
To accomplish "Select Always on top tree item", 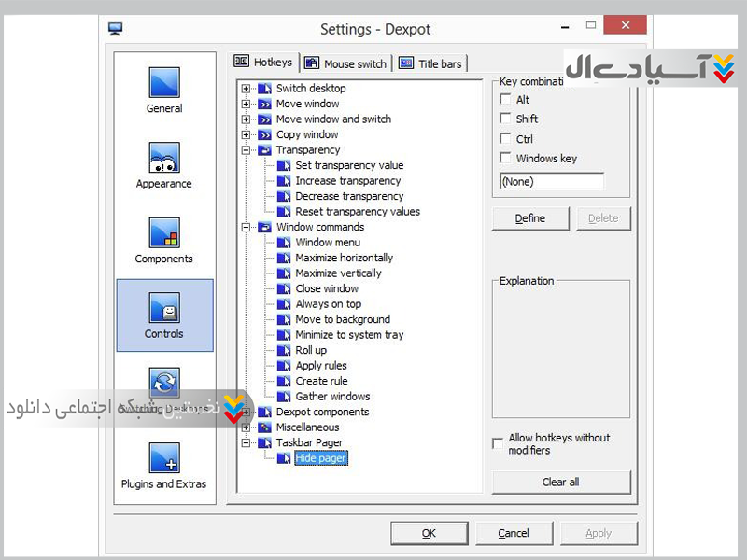I will (328, 304).
